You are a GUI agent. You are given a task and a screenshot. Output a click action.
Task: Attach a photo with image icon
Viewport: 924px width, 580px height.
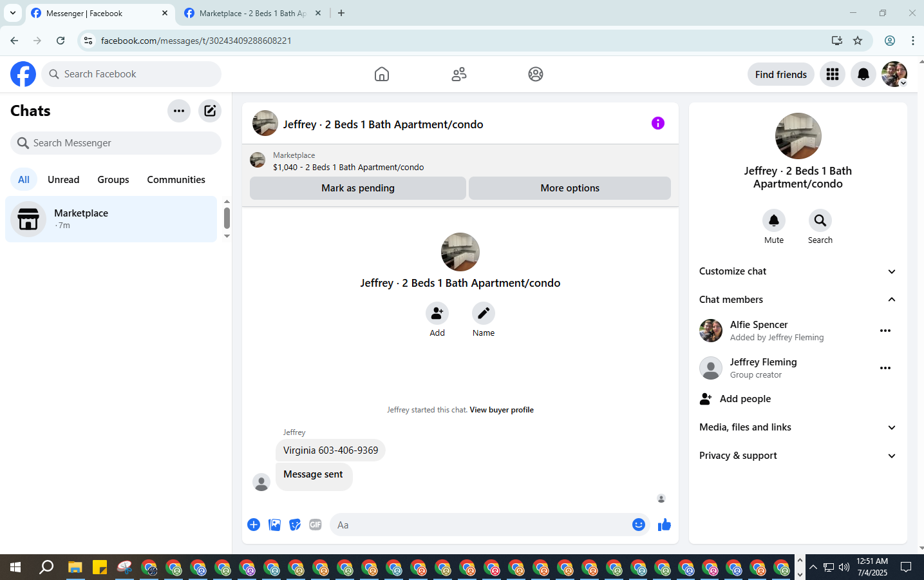click(274, 525)
